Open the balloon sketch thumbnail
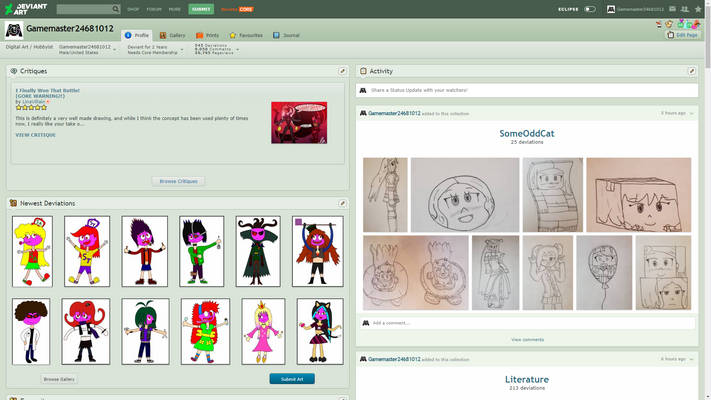 [604, 273]
